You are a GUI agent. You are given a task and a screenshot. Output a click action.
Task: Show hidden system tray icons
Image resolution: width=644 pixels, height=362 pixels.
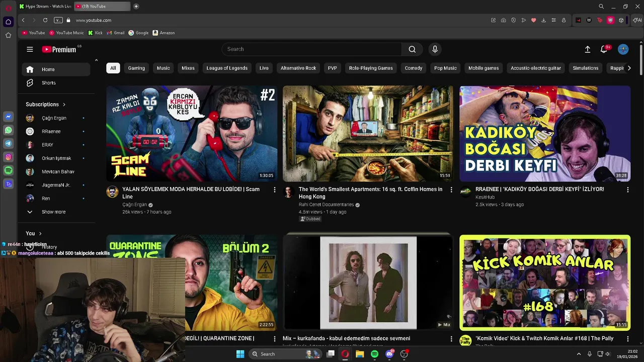(579, 354)
